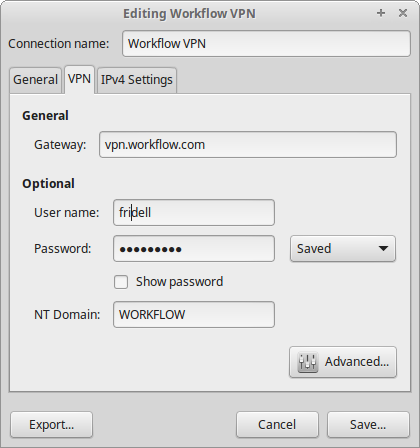Open the IPv4 Settings tab
The width and height of the screenshot is (420, 448).
pos(137,80)
